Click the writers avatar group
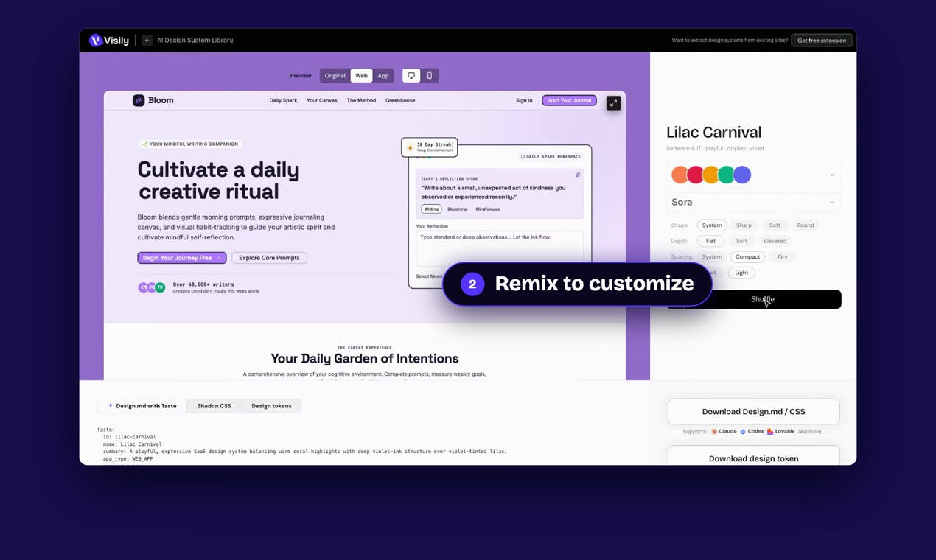This screenshot has width=936, height=560. (x=152, y=287)
